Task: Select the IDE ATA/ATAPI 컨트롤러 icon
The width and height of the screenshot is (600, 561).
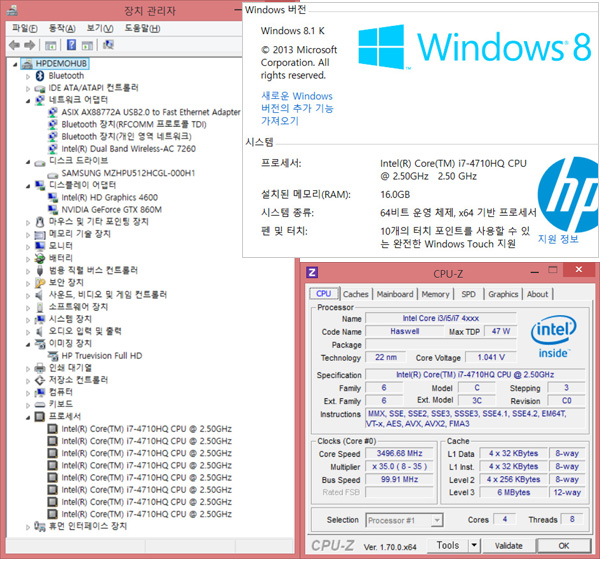Action: tap(40, 88)
